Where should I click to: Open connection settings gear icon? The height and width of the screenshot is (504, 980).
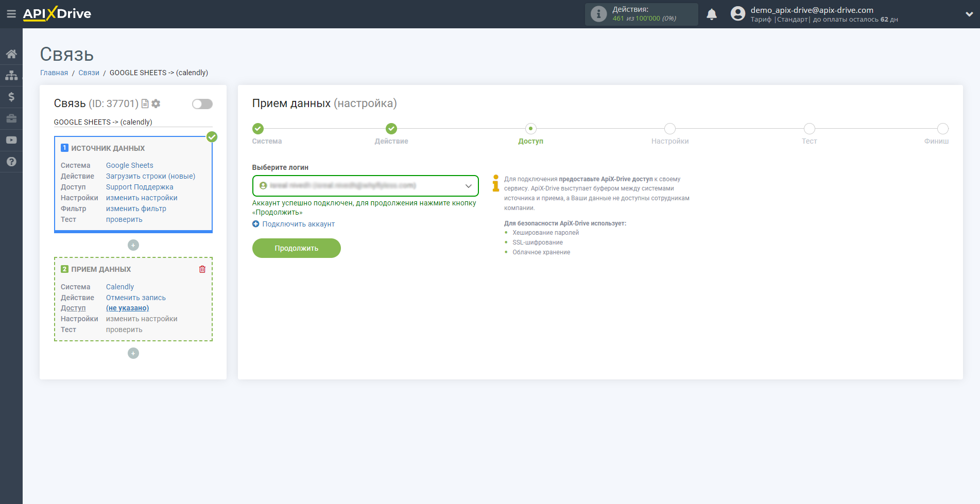pyautogui.click(x=156, y=103)
